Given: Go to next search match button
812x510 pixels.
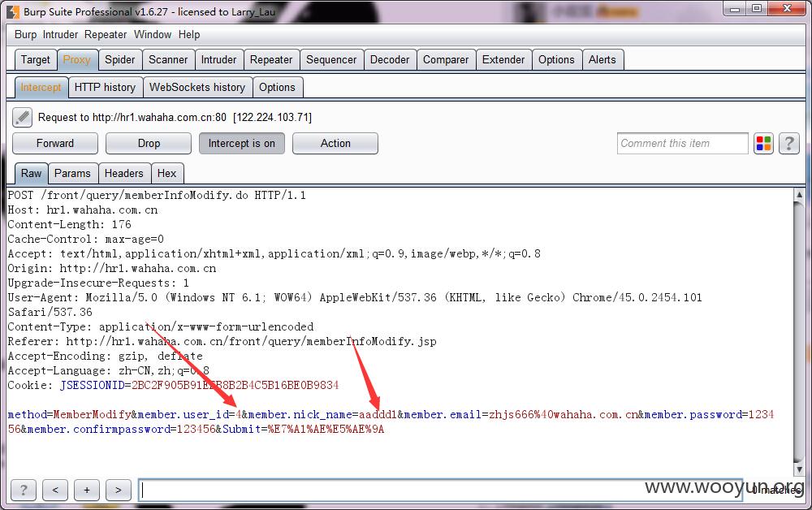Looking at the screenshot, I should pos(118,489).
